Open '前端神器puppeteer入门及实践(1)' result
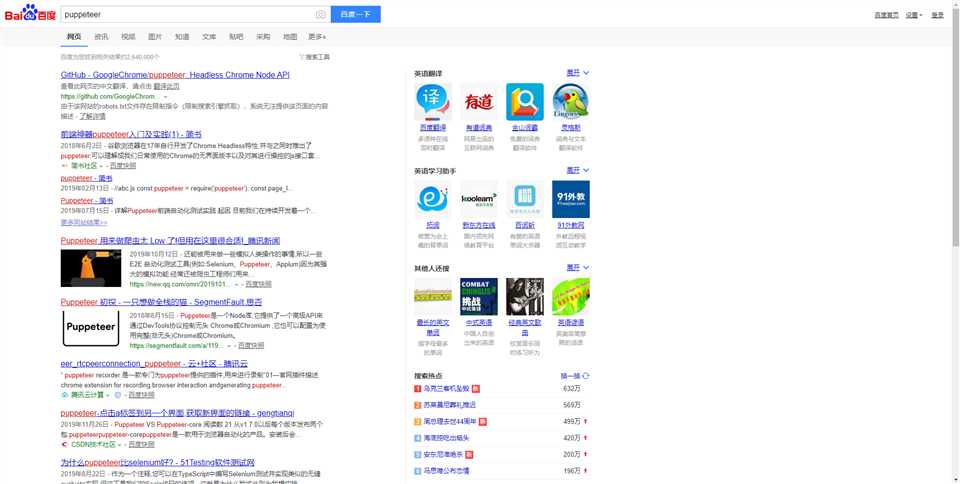Image resolution: width=960 pixels, height=484 pixels. [131, 135]
